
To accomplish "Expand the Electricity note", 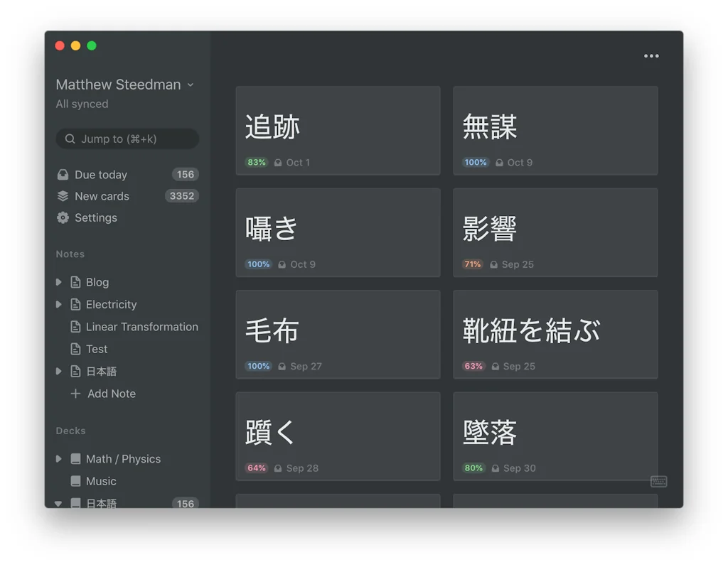I will [x=60, y=304].
